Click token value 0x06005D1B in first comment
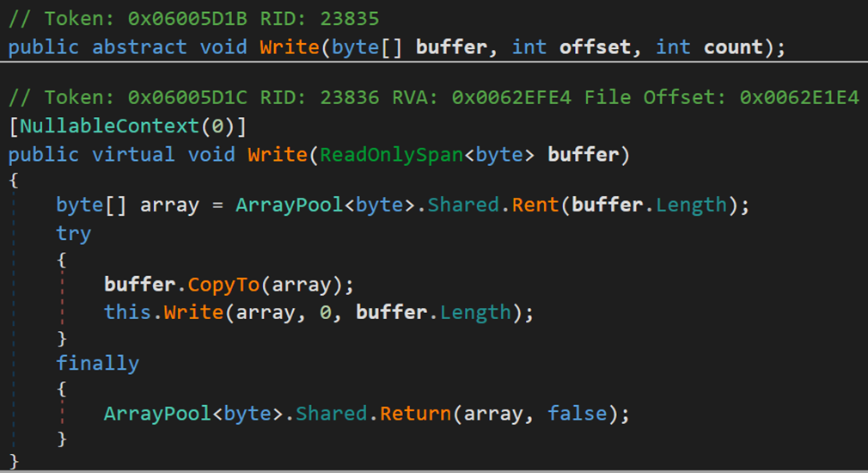 pyautogui.click(x=187, y=19)
